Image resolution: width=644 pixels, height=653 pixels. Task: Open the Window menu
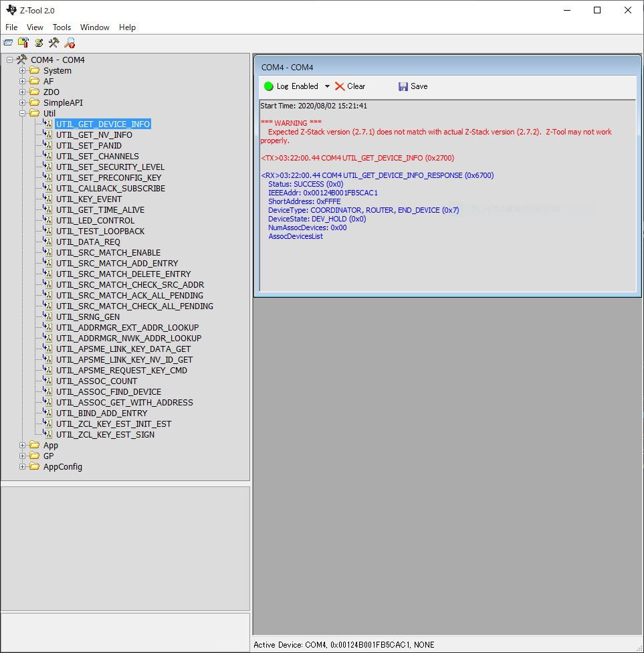tap(94, 27)
